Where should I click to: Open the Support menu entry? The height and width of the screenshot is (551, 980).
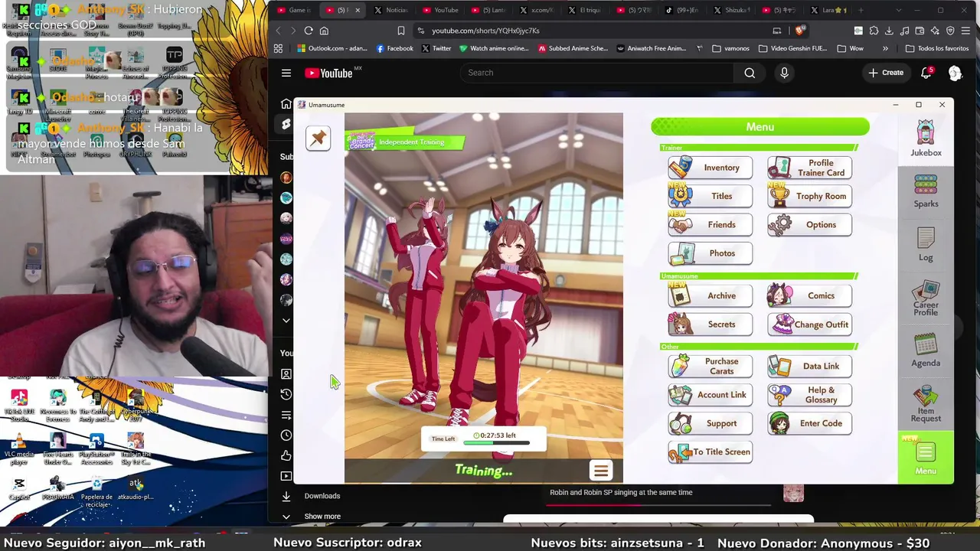710,423
